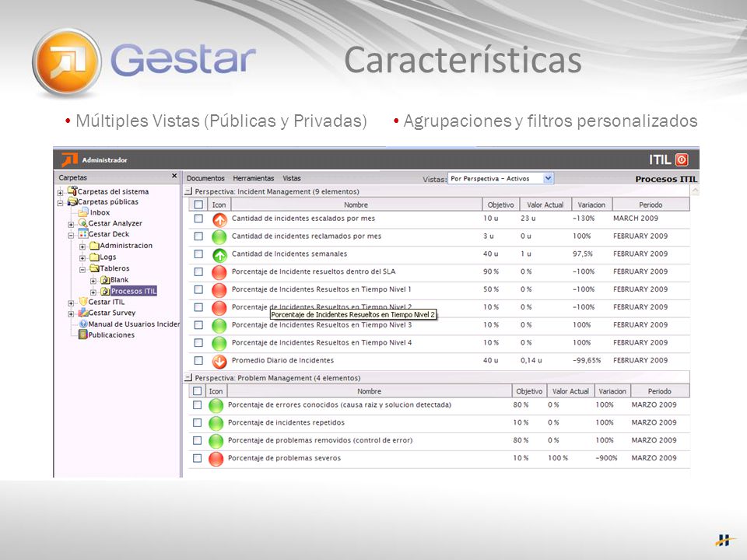Open the Herramientas menu
The image size is (747, 560).
point(254,178)
